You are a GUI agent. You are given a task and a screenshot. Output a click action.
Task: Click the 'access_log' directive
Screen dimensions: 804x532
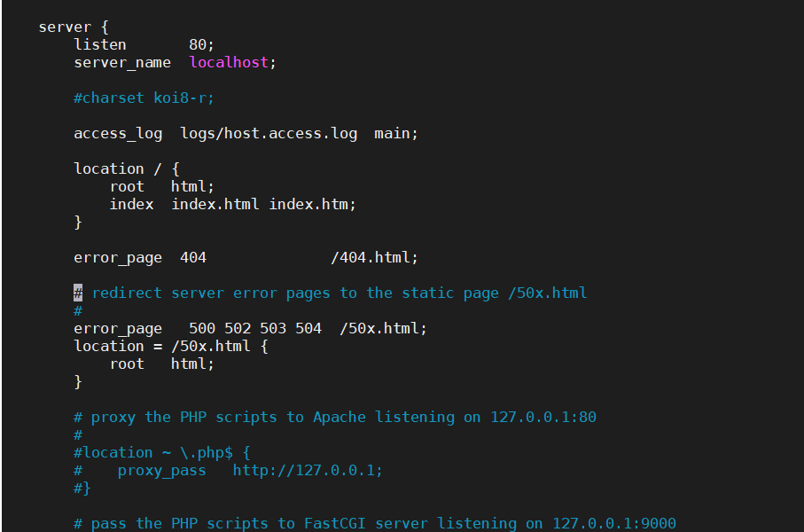coord(118,133)
